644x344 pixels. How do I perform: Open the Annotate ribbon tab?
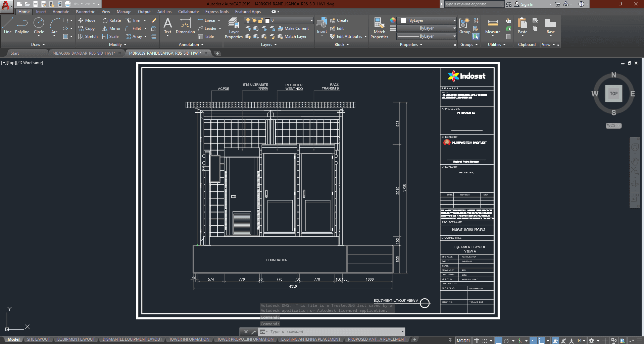(61, 12)
